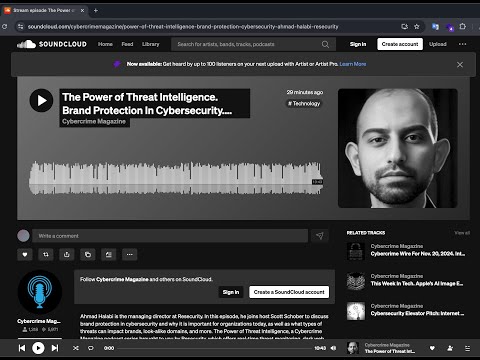Viewport: 480px width, 360px height.
Task: Click the commenter avatar circle
Action: pos(23,236)
